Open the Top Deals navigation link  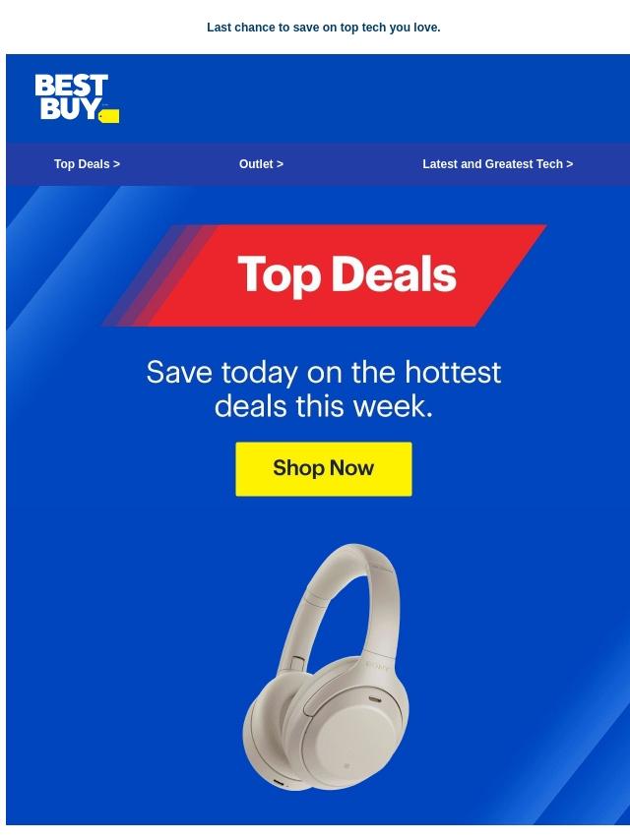click(87, 164)
